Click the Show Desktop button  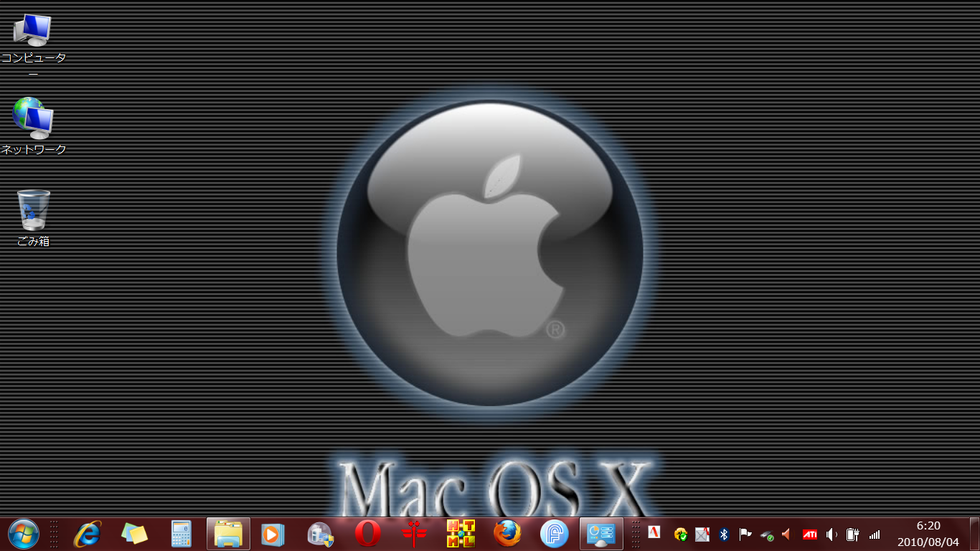974,534
